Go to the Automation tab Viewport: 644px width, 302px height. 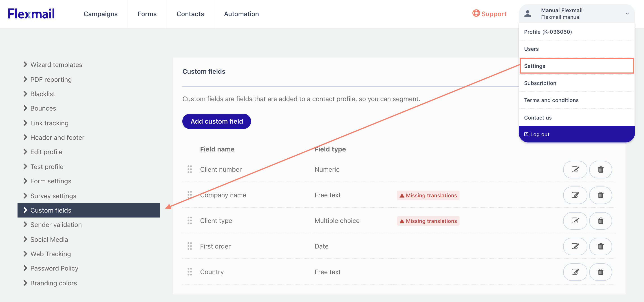(x=241, y=14)
